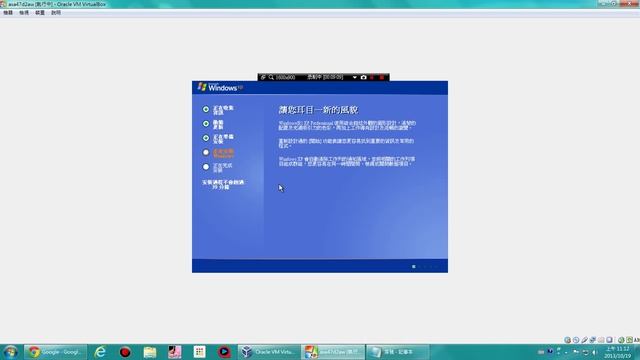Viewport: 640px width, 360px height.
Task: Open the red record-button app on the taskbar
Action: [x=125, y=352]
